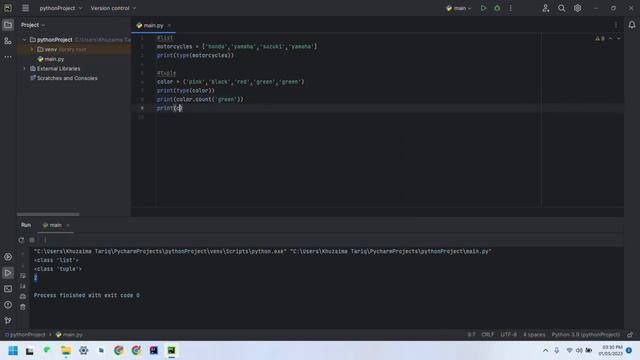The image size is (640, 360).
Task: Go to previous highlighted problem arrow
Action: tap(611, 38)
